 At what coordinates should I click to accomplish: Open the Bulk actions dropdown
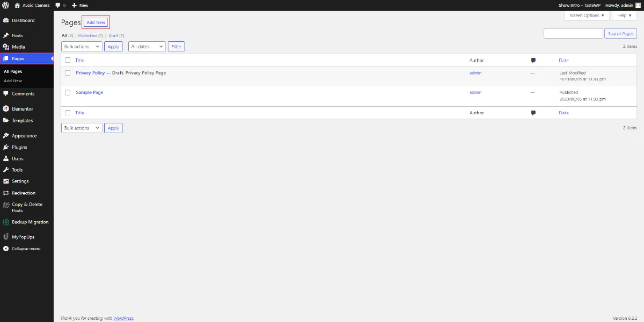pos(81,46)
